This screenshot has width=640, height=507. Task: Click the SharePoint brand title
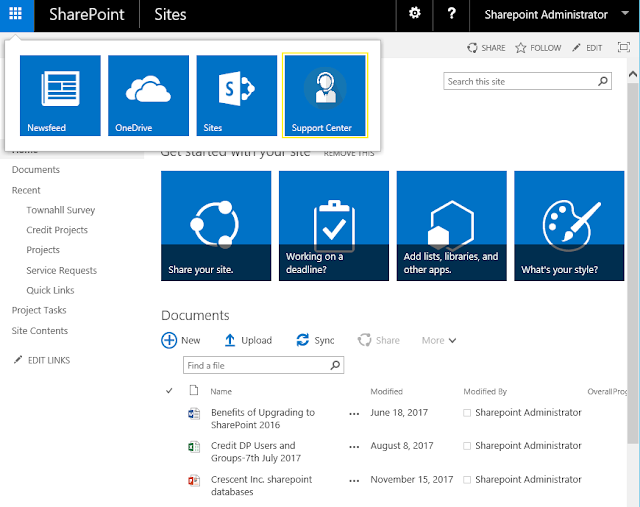(x=87, y=14)
